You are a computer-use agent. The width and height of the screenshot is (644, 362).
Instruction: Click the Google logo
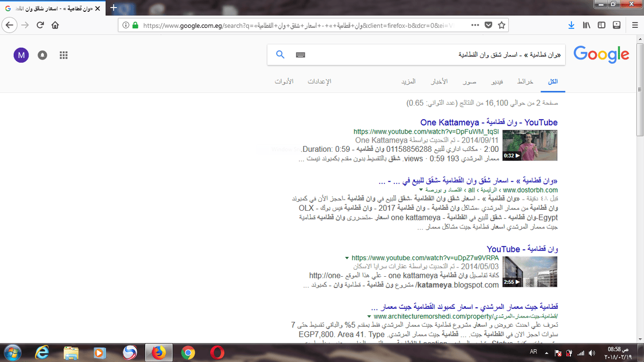[601, 54]
